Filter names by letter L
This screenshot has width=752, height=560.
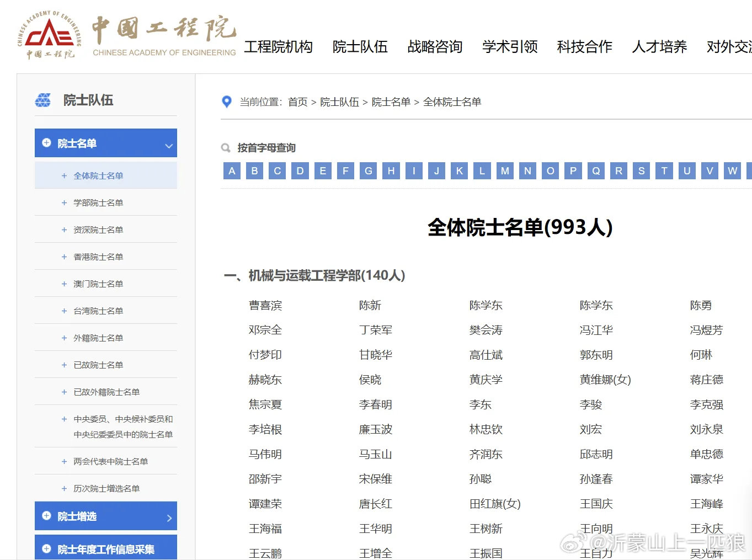(482, 170)
